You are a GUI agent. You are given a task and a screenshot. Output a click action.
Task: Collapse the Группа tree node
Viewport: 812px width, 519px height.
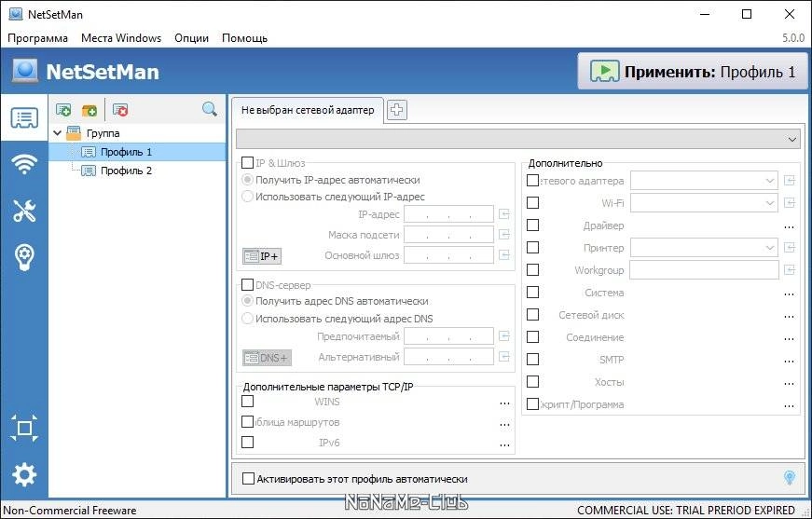click(58, 133)
